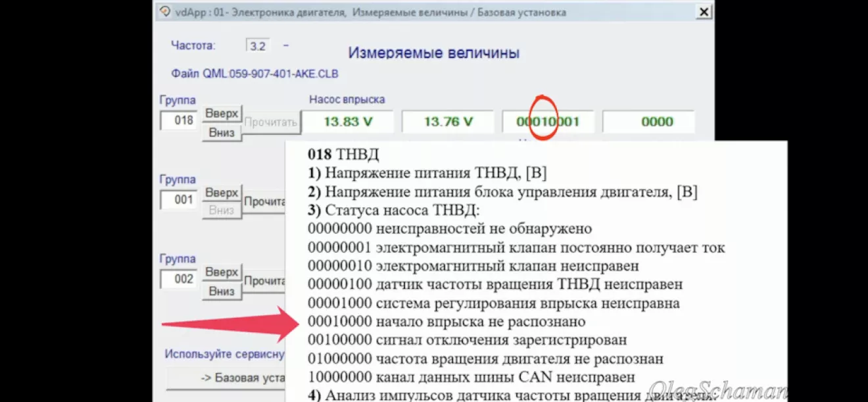
Task: Click Прочитать for group 001
Action: click(x=264, y=202)
